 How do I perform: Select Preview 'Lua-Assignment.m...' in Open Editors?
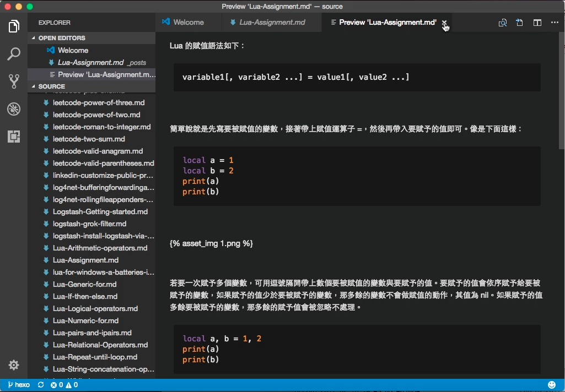(92, 74)
